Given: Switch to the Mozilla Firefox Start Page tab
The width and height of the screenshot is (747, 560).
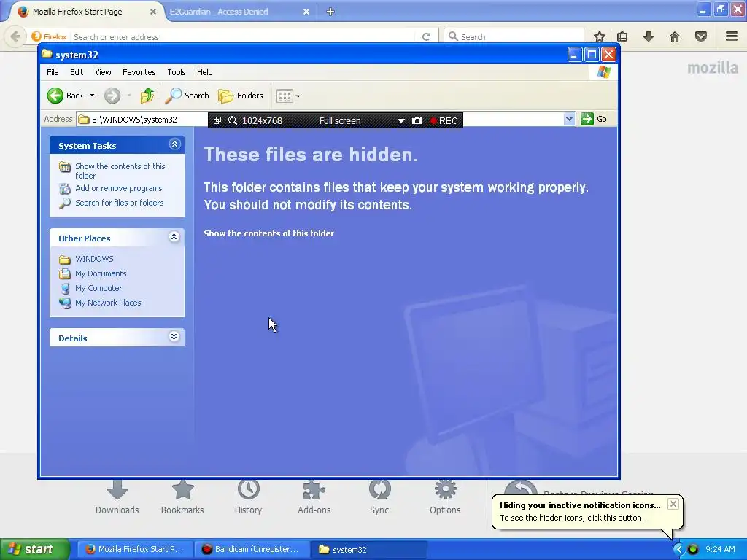Looking at the screenshot, I should 79,12.
